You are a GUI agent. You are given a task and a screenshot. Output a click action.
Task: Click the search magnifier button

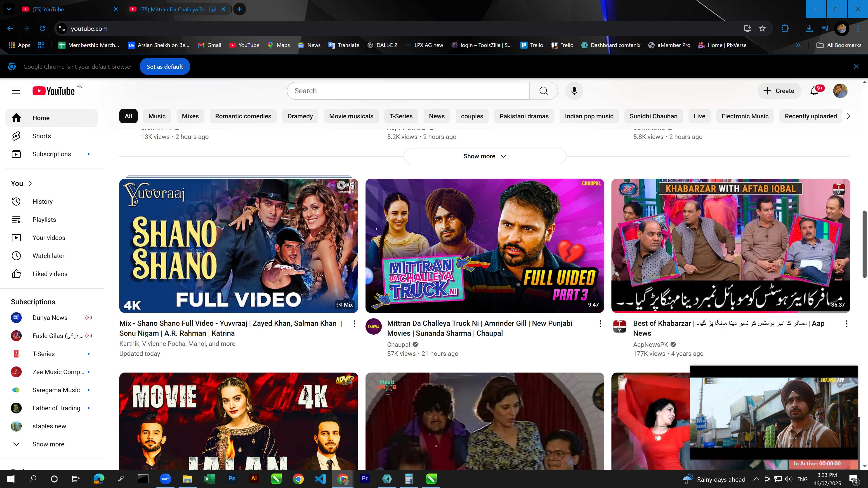[543, 91]
